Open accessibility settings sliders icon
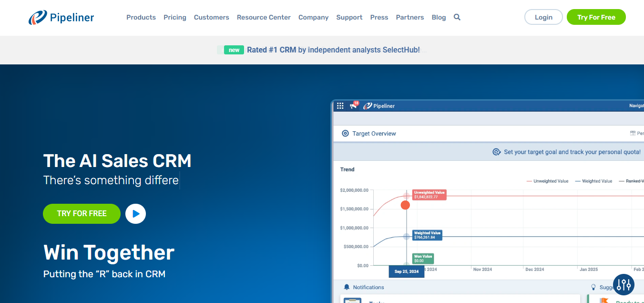 click(x=624, y=285)
